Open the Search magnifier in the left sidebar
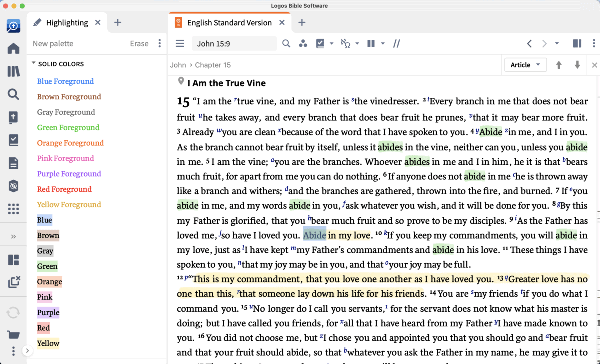 [13, 94]
